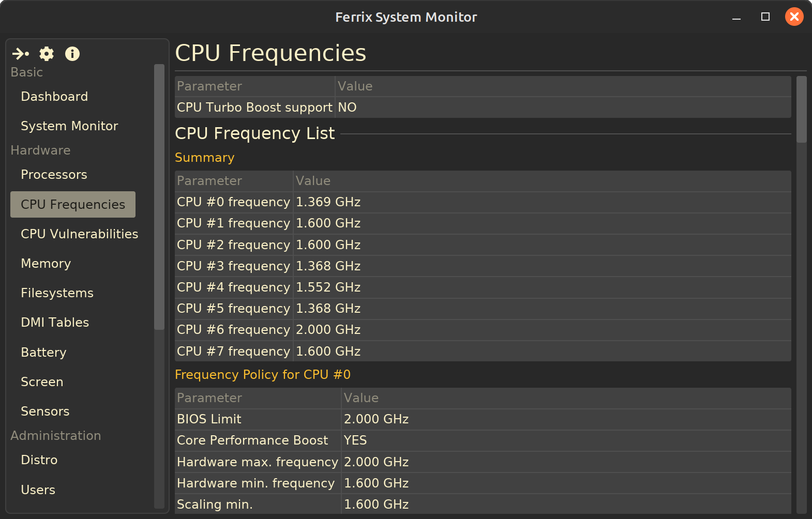Close the window with orange X
812x519 pixels.
[x=794, y=17]
